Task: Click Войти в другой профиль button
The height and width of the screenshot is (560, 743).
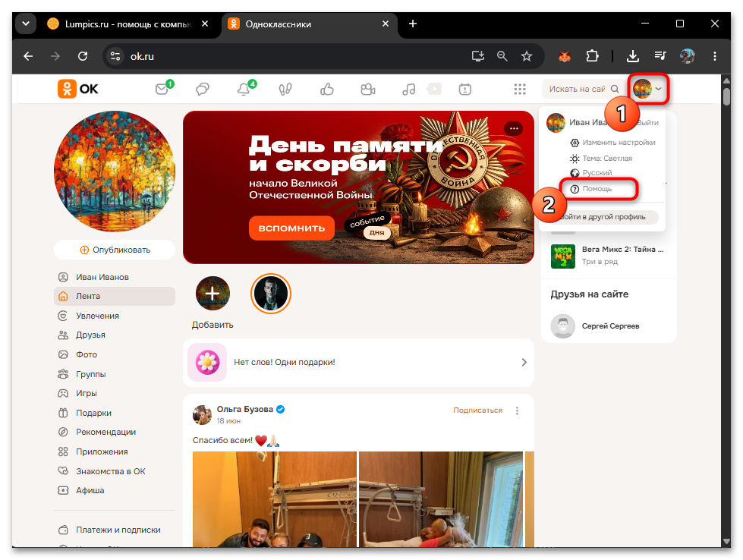Action: (605, 217)
